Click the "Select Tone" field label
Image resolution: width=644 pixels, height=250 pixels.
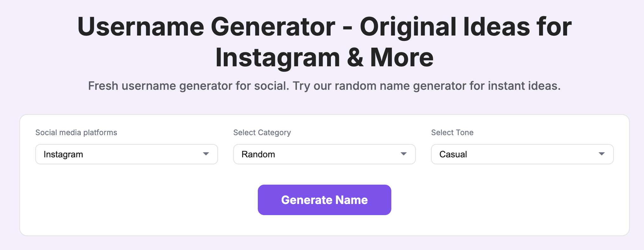click(x=452, y=133)
